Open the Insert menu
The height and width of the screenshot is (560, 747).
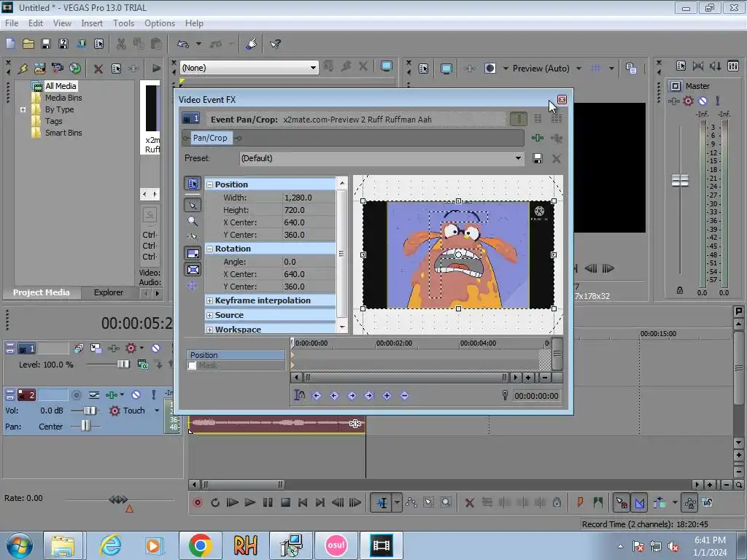coord(92,23)
